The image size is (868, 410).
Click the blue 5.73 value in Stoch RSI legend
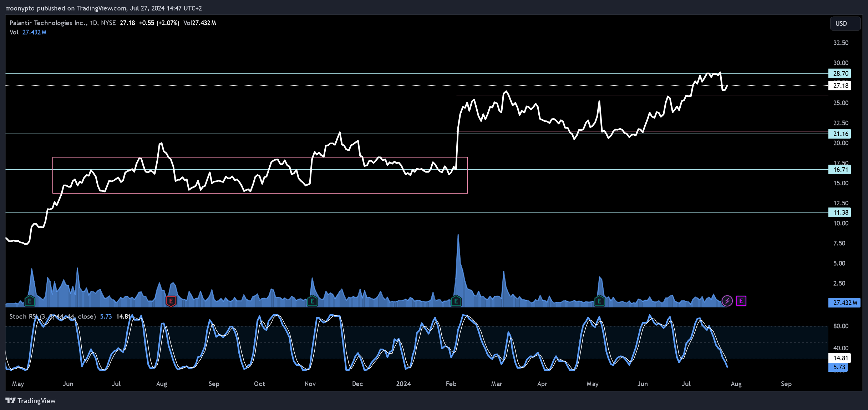coord(106,316)
